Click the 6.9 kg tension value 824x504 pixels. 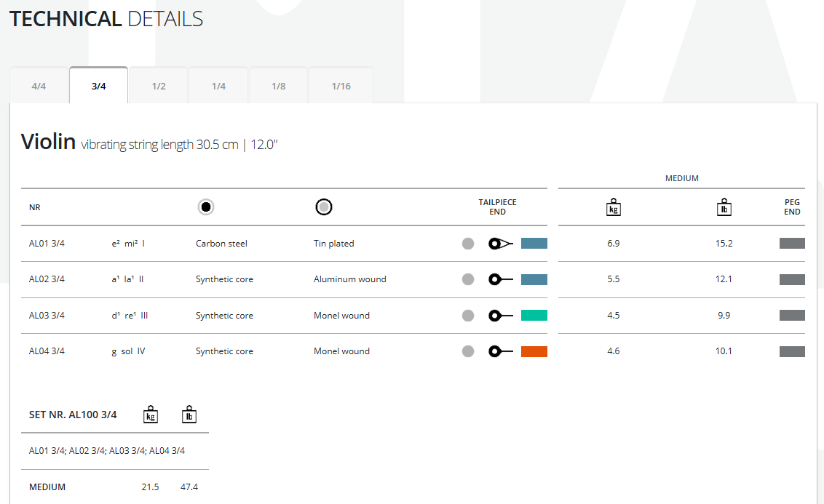(614, 244)
